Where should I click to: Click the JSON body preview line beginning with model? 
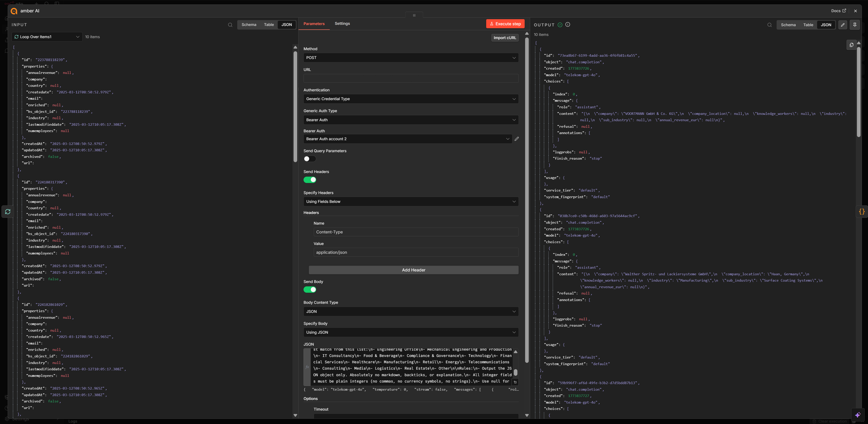pyautogui.click(x=411, y=390)
